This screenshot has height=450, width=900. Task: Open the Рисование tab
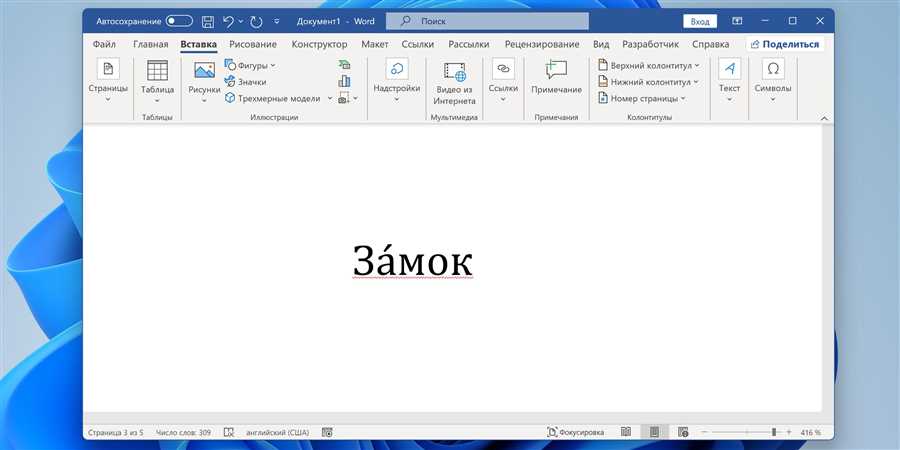[253, 44]
